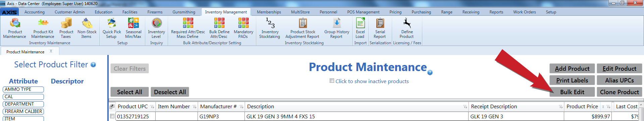Open the Reports ribbon tab
The width and height of the screenshot is (644, 121).
click(496, 12)
